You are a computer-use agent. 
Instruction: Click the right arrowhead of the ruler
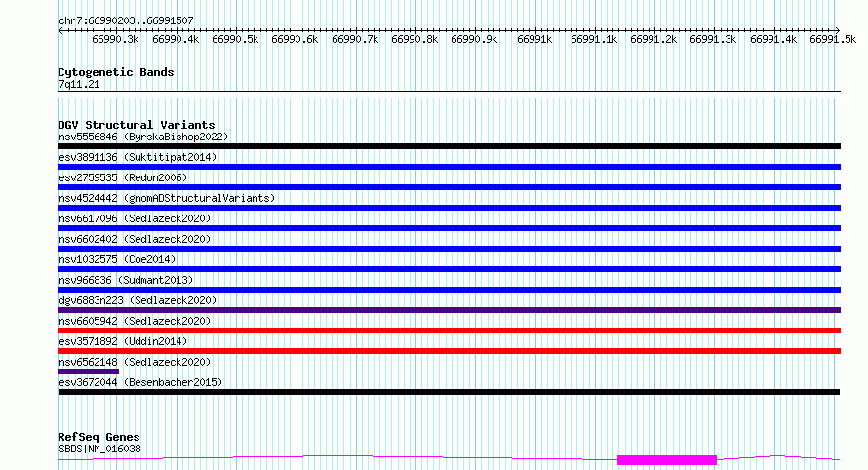click(838, 31)
